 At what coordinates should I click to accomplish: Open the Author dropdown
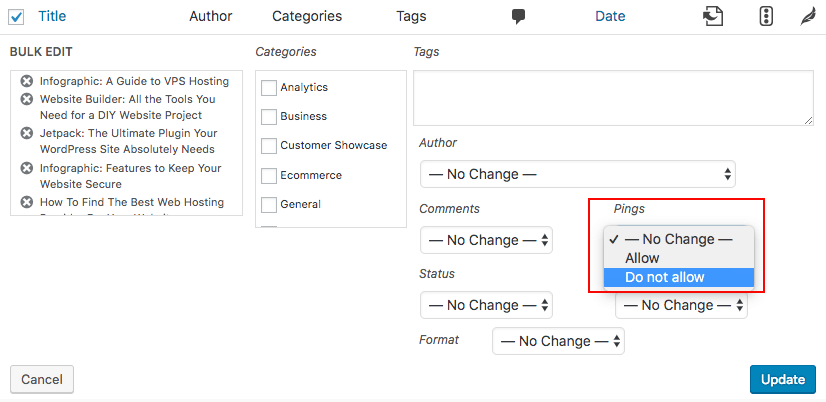pos(577,174)
